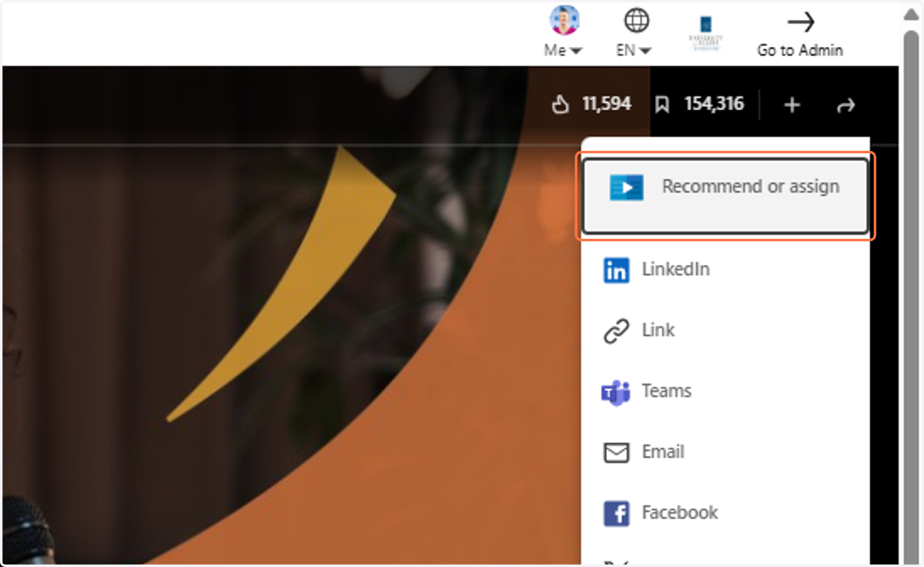This screenshot has height=567, width=924.
Task: Click the organization logo in header
Action: 705,32
